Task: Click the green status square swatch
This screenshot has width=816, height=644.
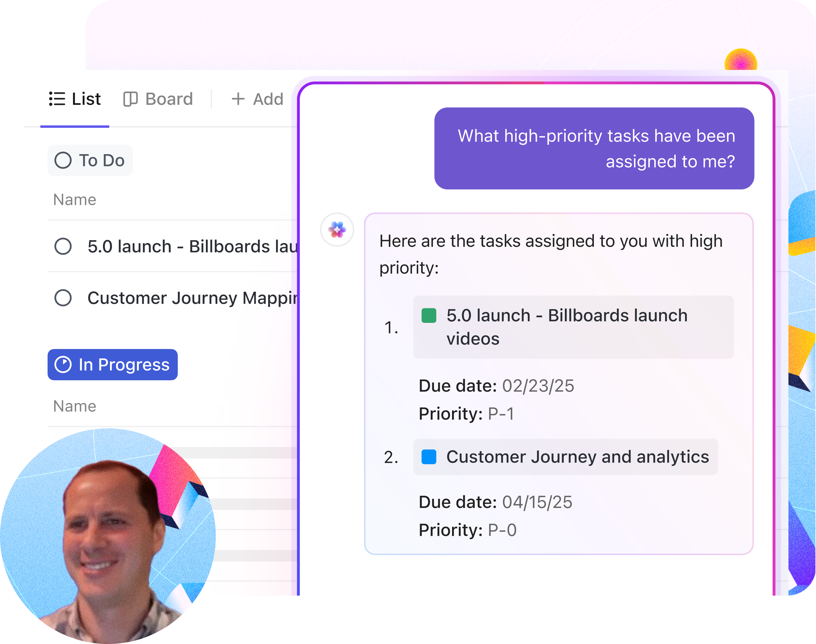Action: click(x=428, y=316)
